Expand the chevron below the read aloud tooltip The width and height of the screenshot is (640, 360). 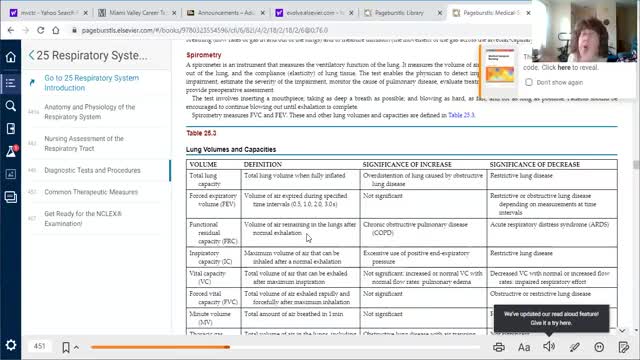(x=622, y=331)
